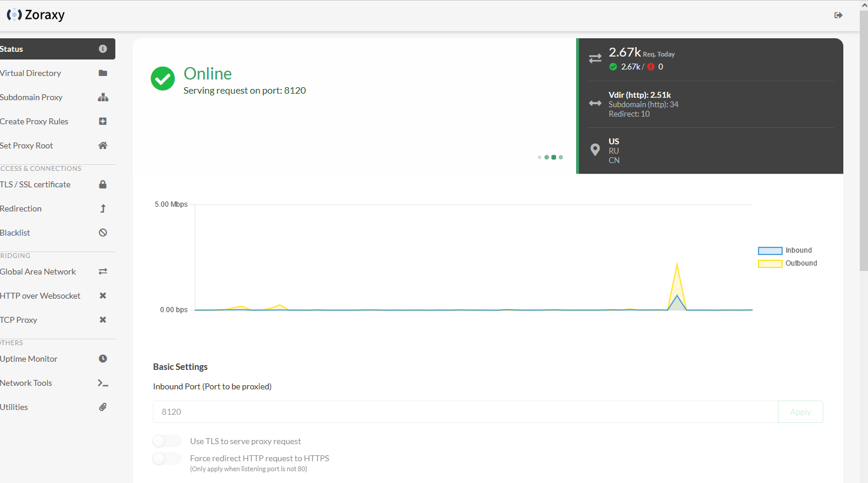Open Uptime Monitor page
Image resolution: width=868 pixels, height=483 pixels.
(58, 359)
